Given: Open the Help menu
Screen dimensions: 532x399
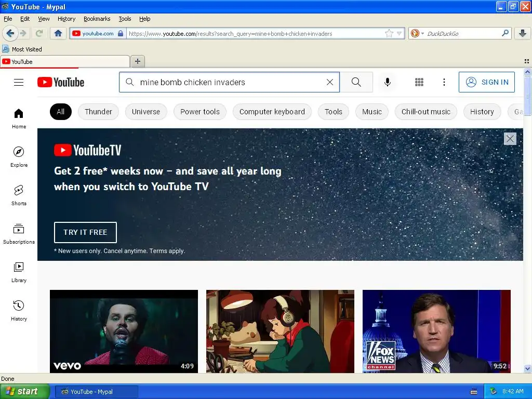Looking at the screenshot, I should pos(145,19).
